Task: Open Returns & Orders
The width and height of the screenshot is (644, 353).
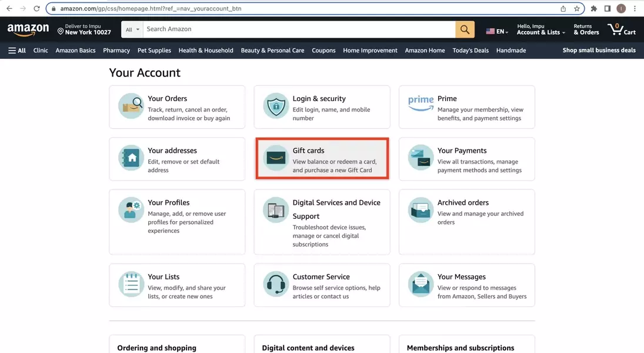Action: [x=586, y=29]
